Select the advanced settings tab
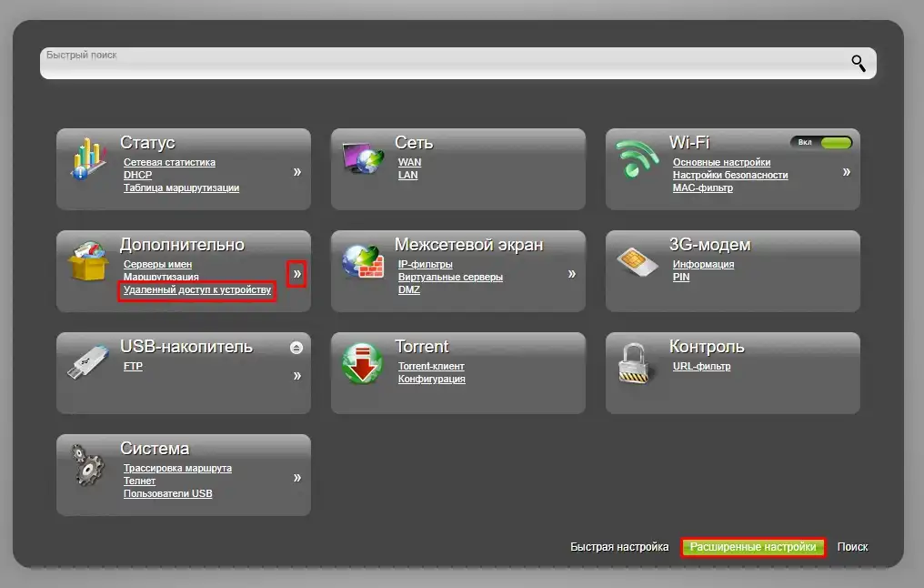This screenshot has width=924, height=588. pos(753,547)
